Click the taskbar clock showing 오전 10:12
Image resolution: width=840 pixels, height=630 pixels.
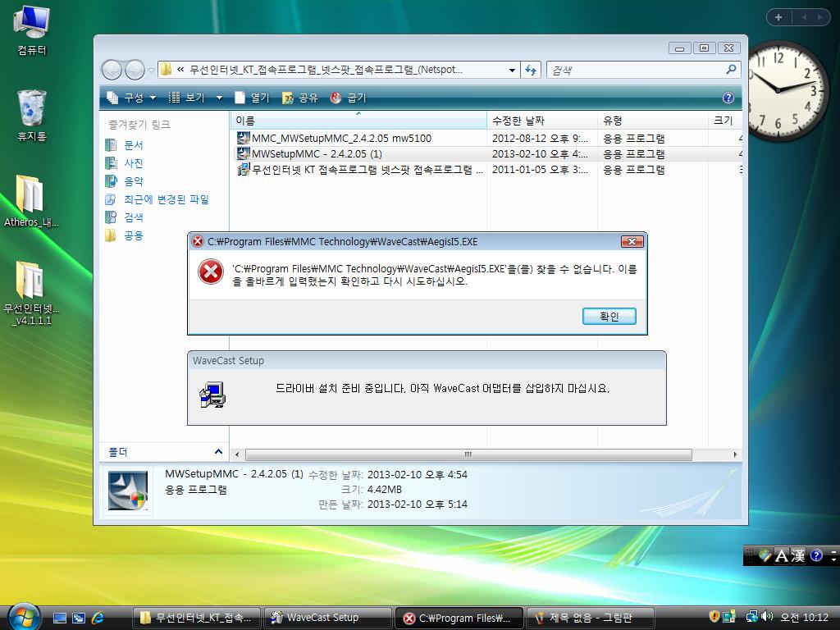point(805,617)
